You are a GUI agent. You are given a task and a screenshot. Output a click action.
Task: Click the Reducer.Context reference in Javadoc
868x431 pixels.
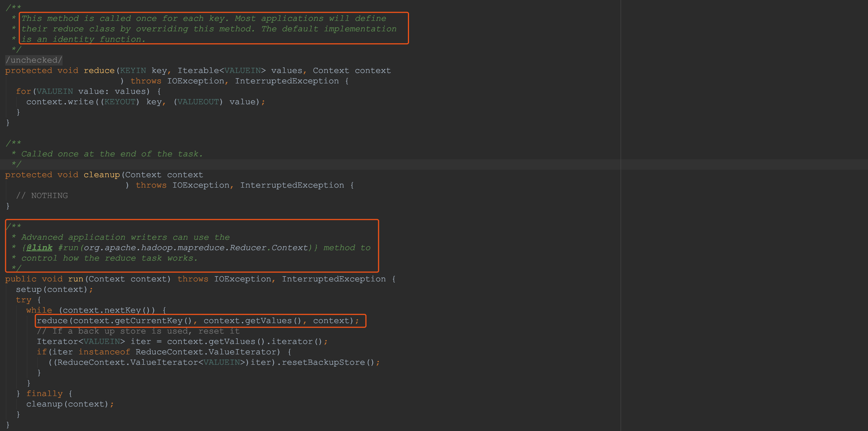pyautogui.click(x=269, y=248)
